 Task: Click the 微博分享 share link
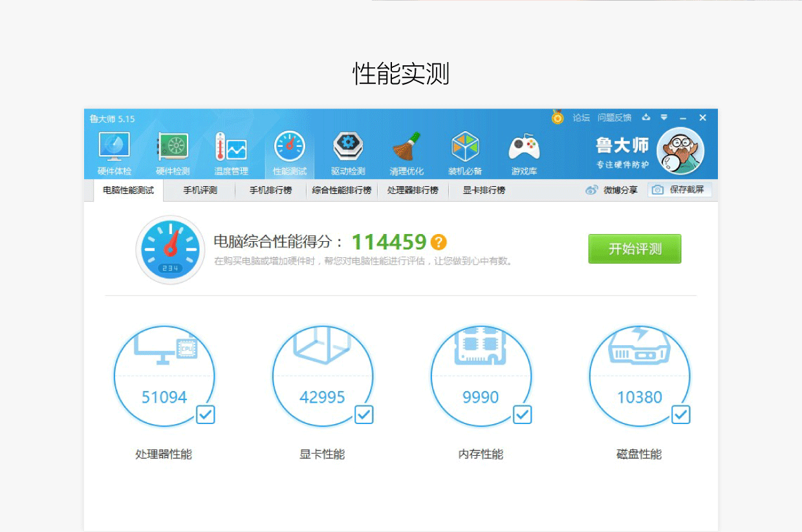pos(621,190)
